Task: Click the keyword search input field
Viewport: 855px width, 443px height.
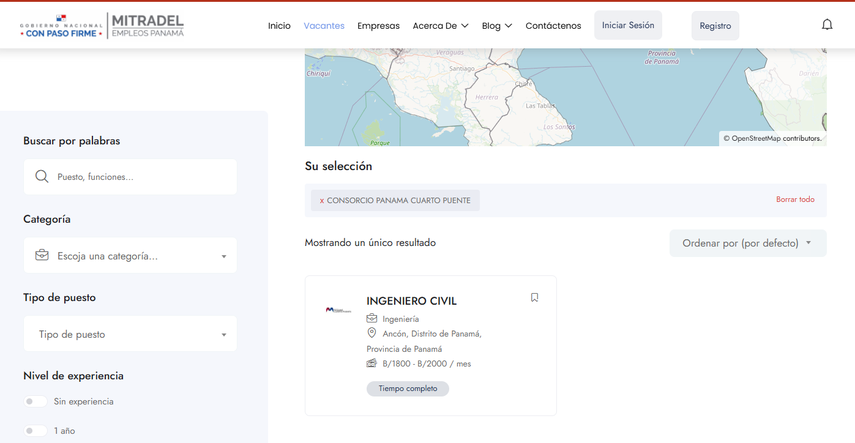Action: (140, 177)
